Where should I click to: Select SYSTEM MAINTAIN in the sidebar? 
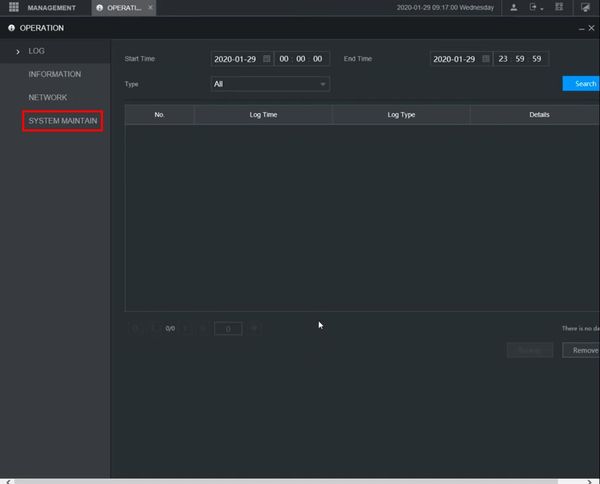63,121
